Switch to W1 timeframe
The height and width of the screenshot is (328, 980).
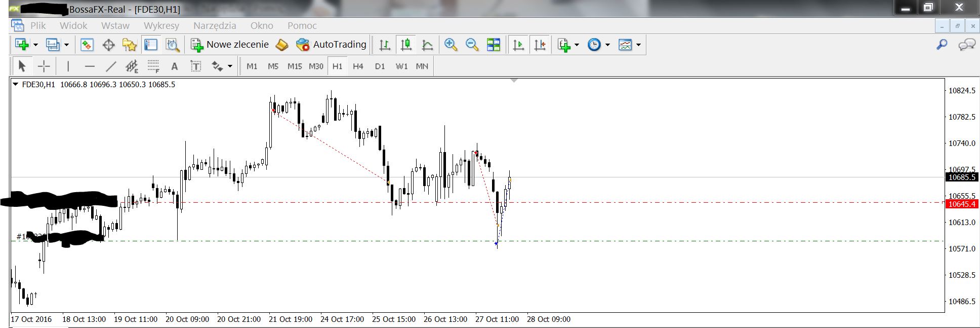click(402, 66)
